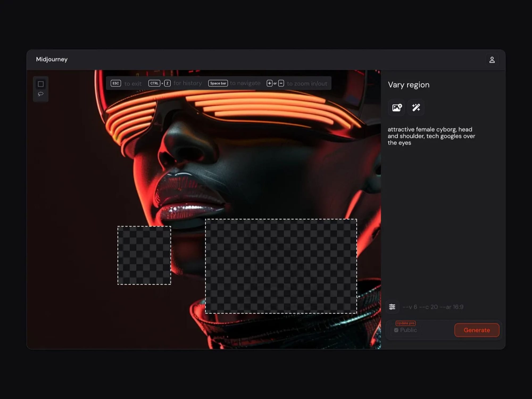The image size is (532, 399).
Task: Click the plus zoom-in key icon
Action: click(269, 83)
